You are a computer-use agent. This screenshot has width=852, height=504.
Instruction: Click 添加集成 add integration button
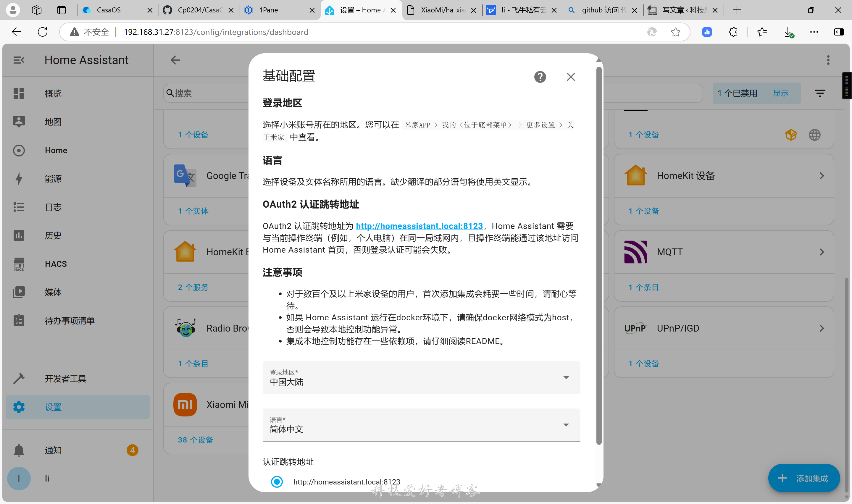point(804,478)
